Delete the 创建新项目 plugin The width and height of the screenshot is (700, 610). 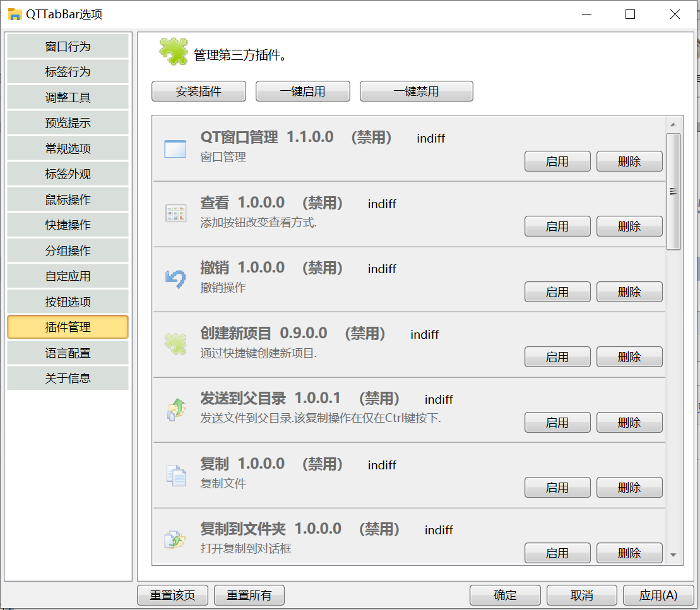(629, 357)
